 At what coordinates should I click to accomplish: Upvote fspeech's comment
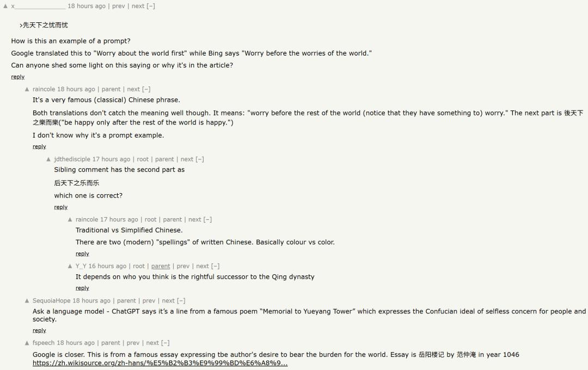[27, 343]
